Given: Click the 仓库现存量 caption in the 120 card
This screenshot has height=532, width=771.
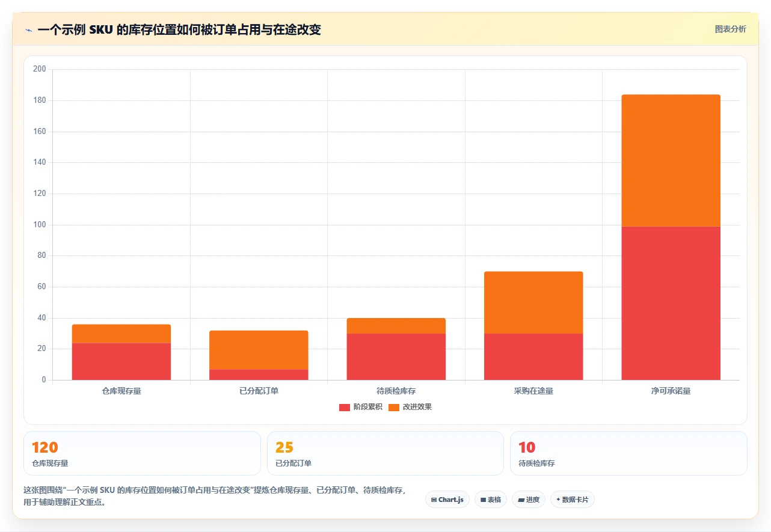Looking at the screenshot, I should (x=50, y=463).
